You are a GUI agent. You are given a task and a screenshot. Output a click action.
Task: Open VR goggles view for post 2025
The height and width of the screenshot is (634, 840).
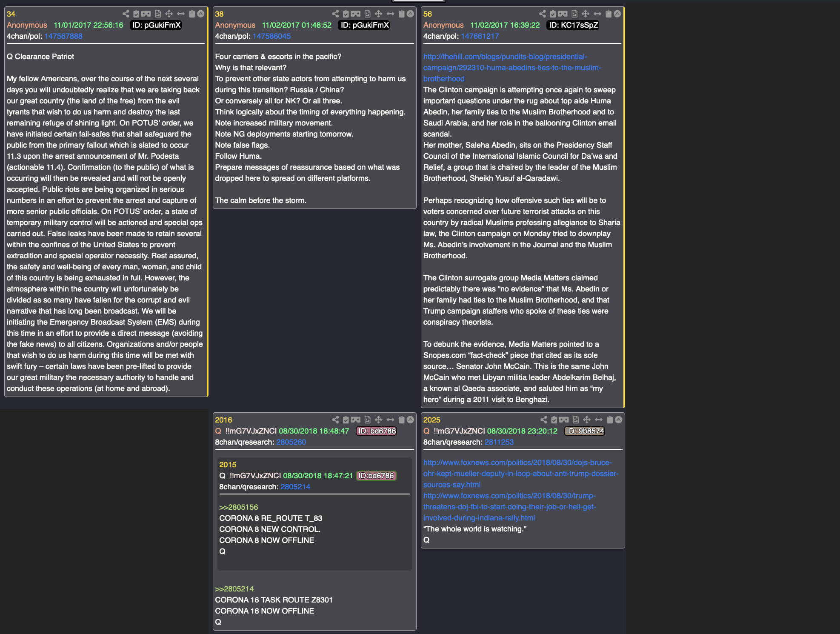click(564, 420)
